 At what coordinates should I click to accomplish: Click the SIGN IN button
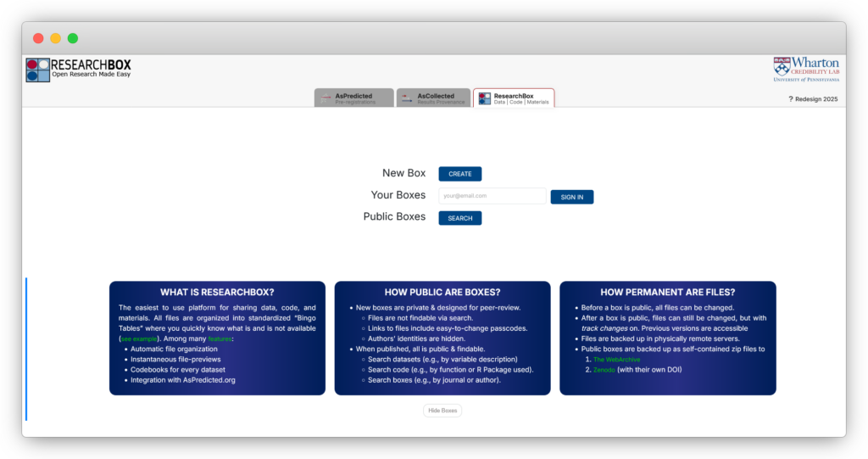point(572,198)
